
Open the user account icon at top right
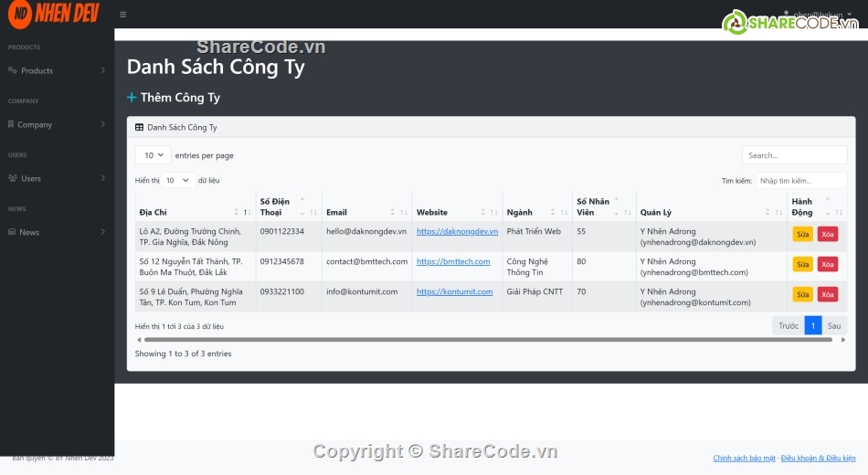pyautogui.click(x=786, y=14)
